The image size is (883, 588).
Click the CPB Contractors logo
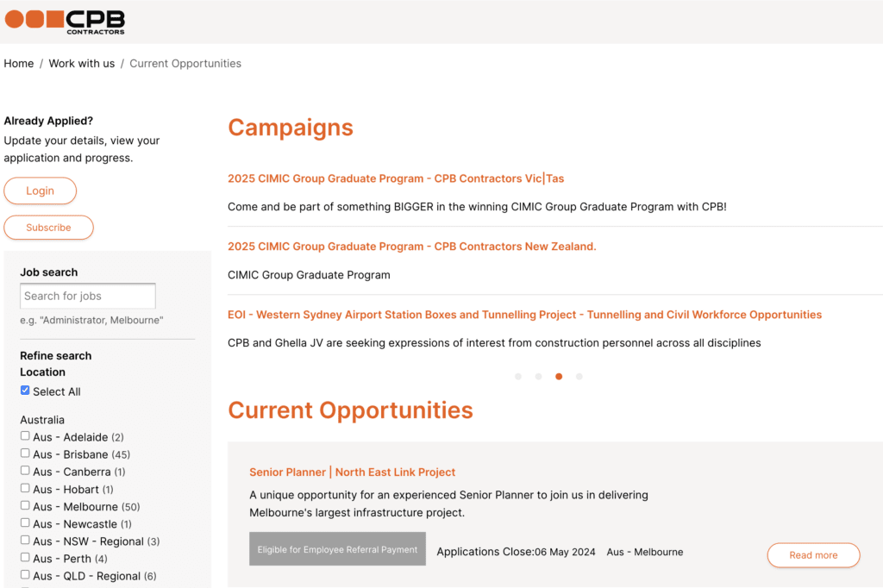(x=65, y=22)
